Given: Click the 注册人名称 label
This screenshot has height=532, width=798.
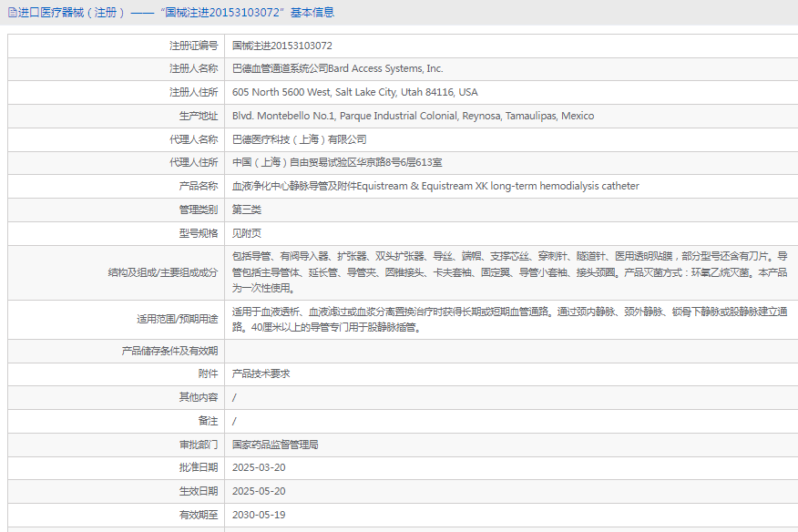Looking at the screenshot, I should tap(193, 68).
